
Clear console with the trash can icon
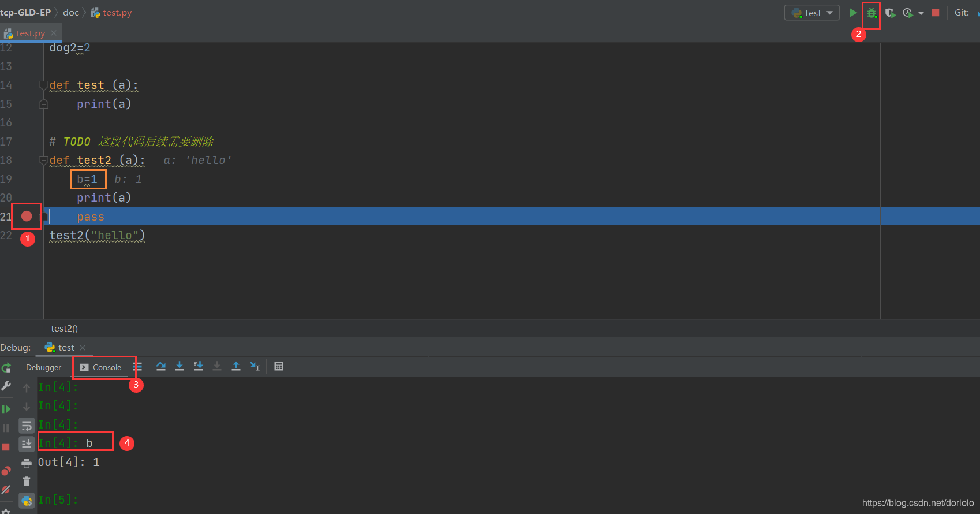pos(27,481)
